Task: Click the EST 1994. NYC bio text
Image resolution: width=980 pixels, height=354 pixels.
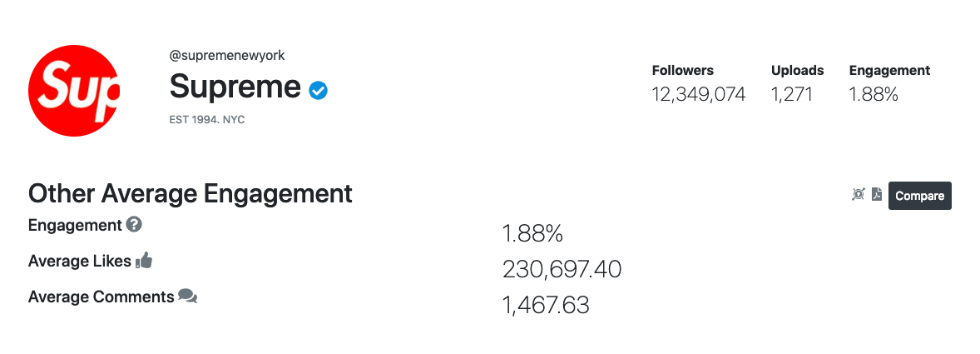Action: point(207,119)
